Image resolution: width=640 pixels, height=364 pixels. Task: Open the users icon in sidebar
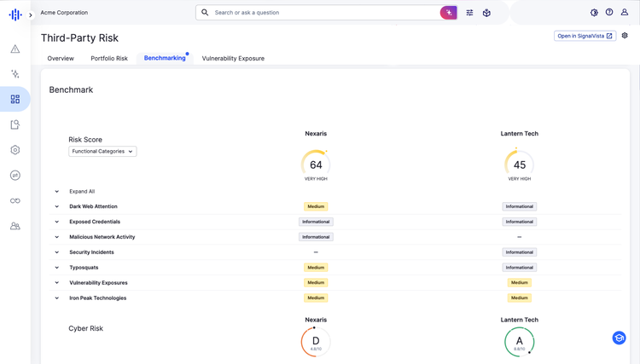point(15,226)
